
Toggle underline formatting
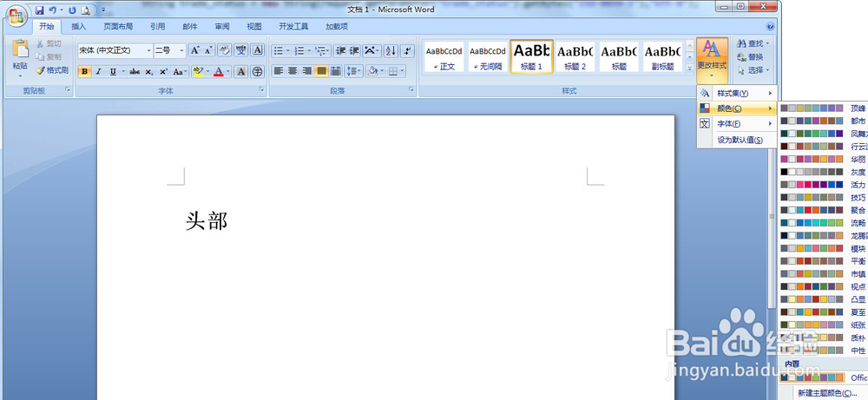[x=113, y=71]
